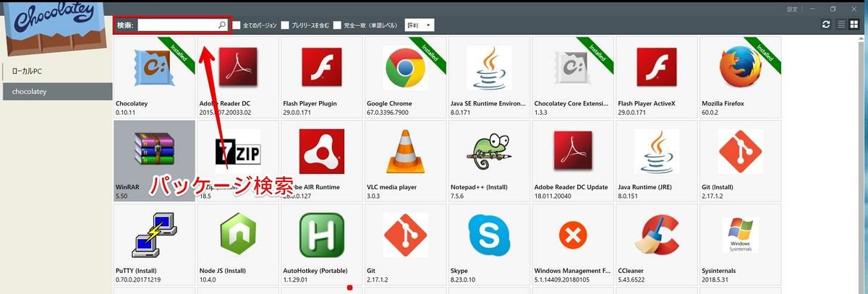
Task: Open Flash Player Plugin package
Action: point(322,78)
